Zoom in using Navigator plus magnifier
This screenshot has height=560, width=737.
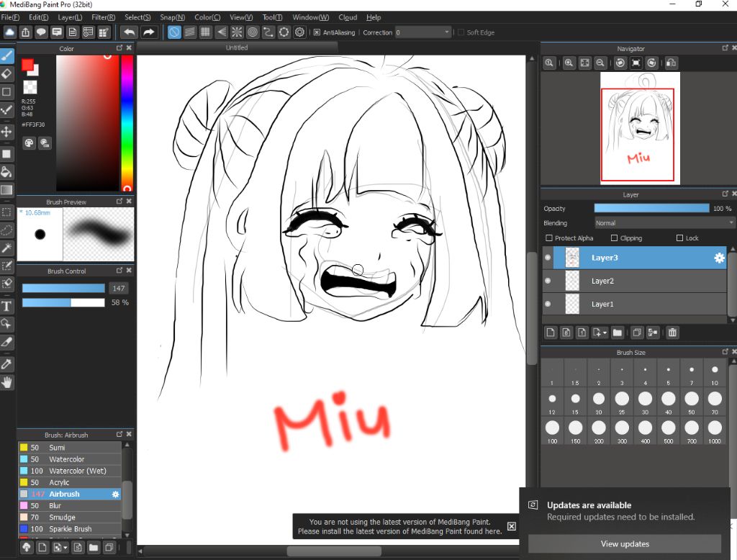pyautogui.click(x=569, y=63)
